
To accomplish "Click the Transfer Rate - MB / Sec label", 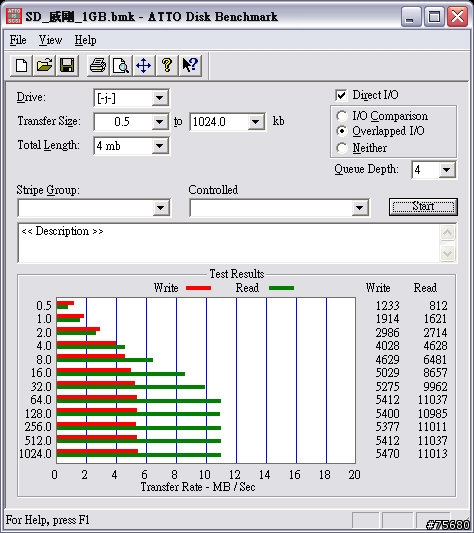I will tap(198, 487).
